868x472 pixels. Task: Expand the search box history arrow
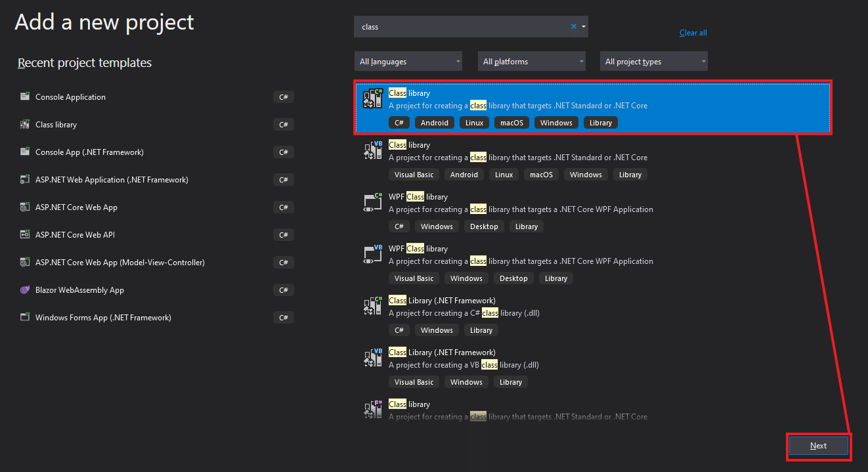click(x=584, y=27)
